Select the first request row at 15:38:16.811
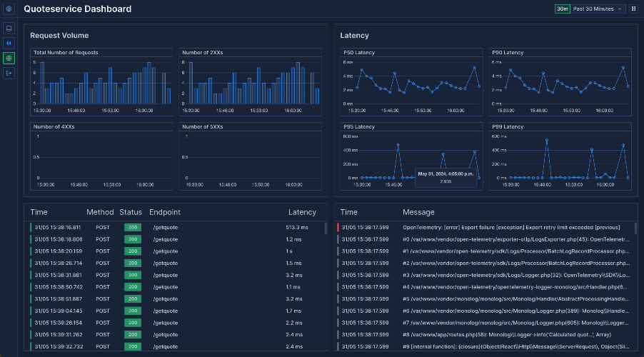Screen dimensions: 644x357 tap(176, 227)
